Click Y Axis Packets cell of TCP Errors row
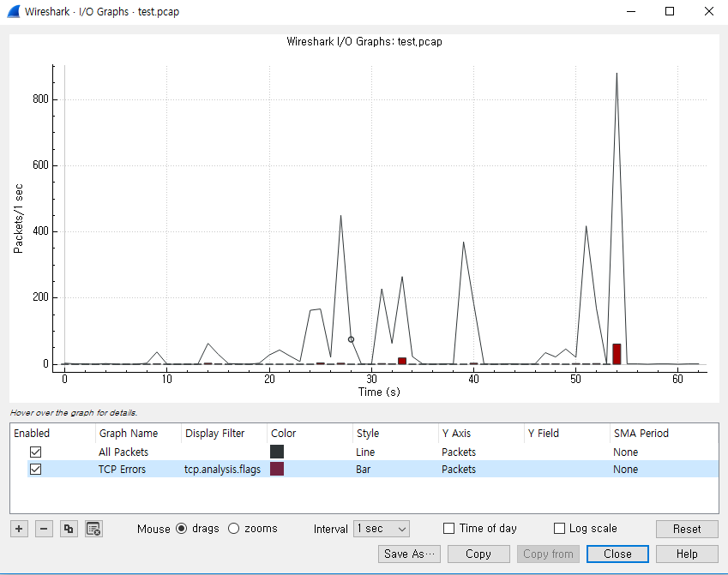The height and width of the screenshot is (575, 728). (x=459, y=470)
